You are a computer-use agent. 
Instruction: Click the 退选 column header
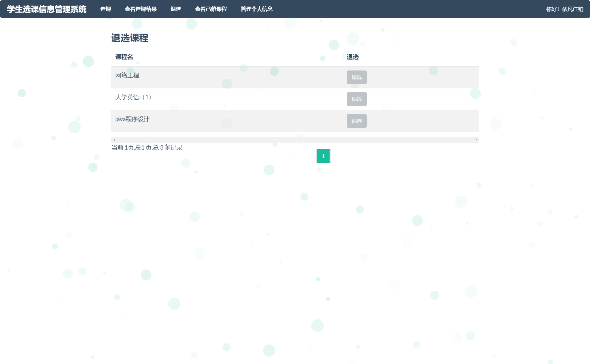(x=353, y=57)
